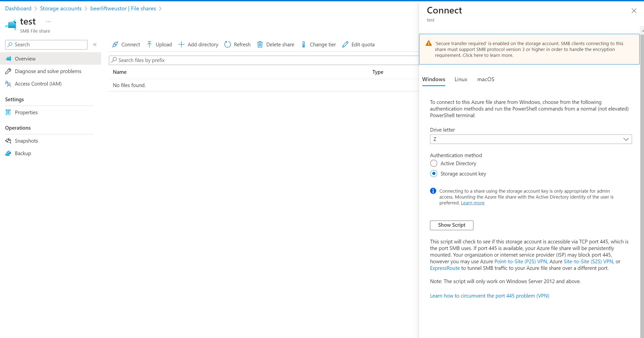Viewport: 644px width, 338px height.
Task: Click the magnifier icon in sidebar search
Action: point(10,45)
